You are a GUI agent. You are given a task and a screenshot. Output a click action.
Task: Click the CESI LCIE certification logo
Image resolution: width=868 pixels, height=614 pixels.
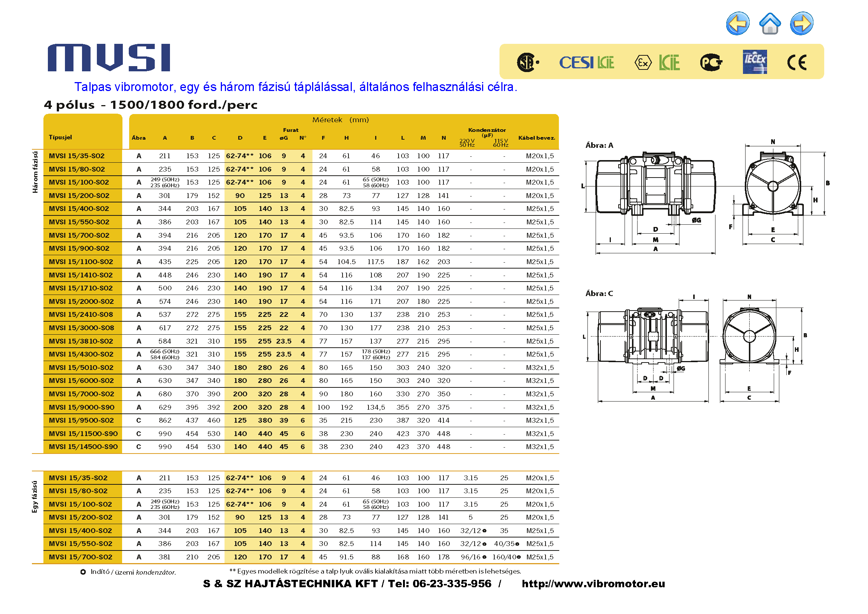tap(586, 62)
